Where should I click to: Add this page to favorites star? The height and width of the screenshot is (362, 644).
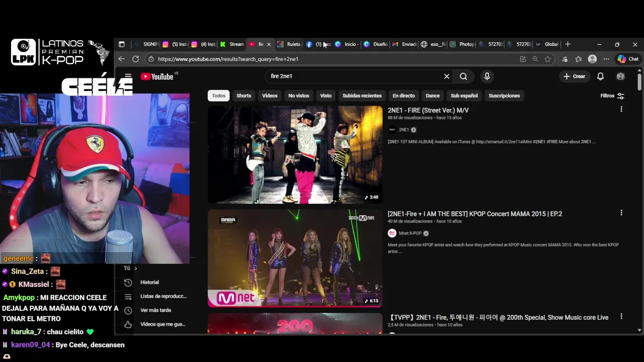click(x=547, y=59)
